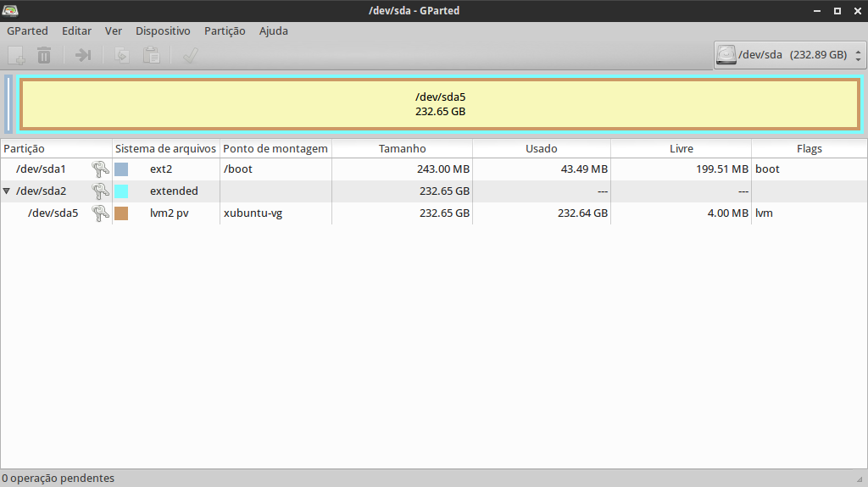This screenshot has width=868, height=487.
Task: Open the Editar menu
Action: coord(76,31)
